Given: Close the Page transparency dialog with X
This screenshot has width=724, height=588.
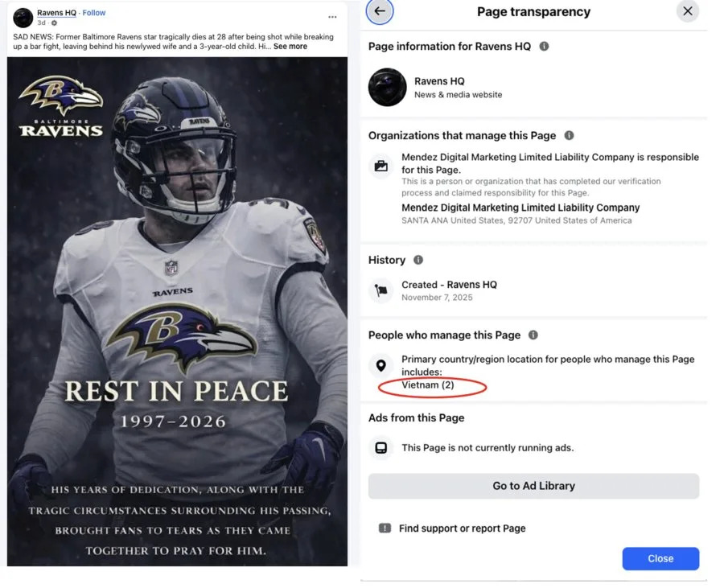Looking at the screenshot, I should 687,11.
